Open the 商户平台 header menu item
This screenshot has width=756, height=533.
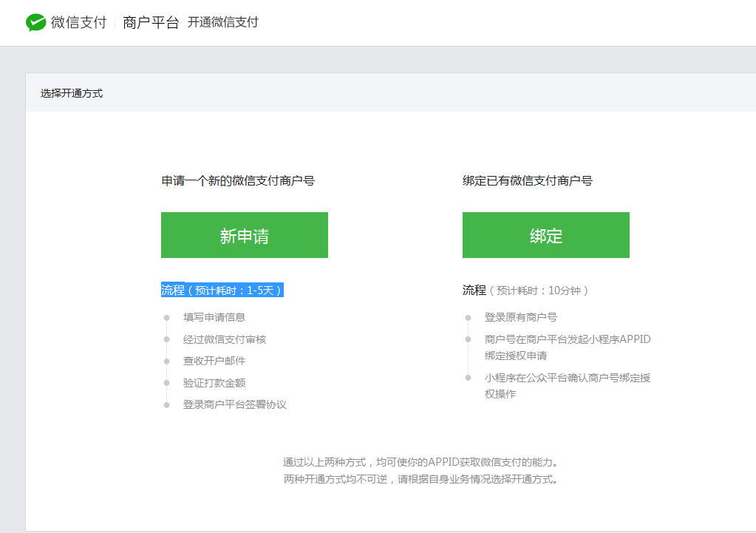150,22
